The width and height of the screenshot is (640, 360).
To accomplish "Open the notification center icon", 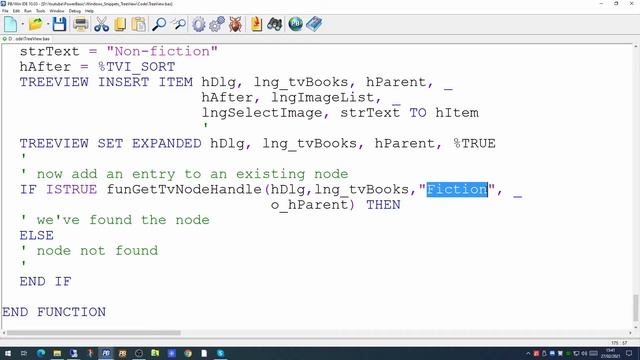I will pos(629,353).
